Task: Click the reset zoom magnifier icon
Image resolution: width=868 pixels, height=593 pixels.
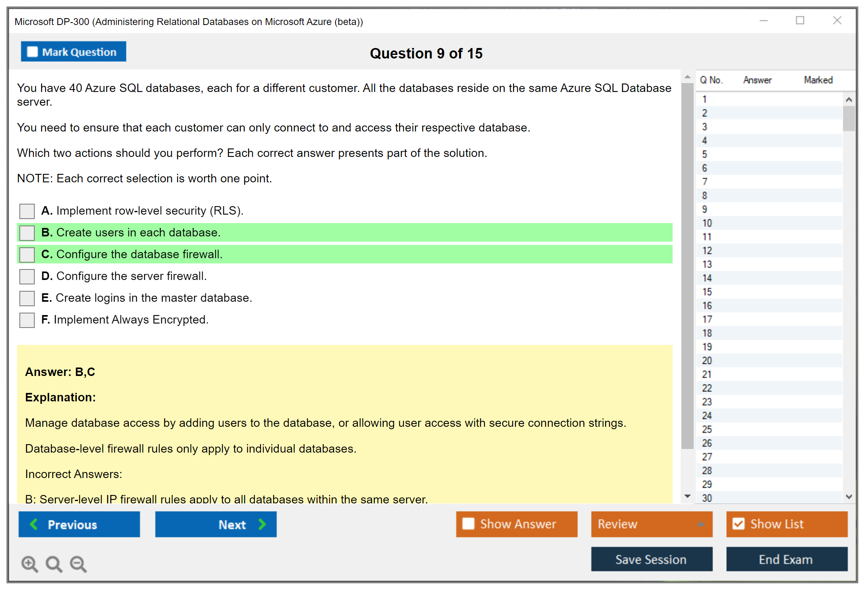Action: click(x=54, y=564)
